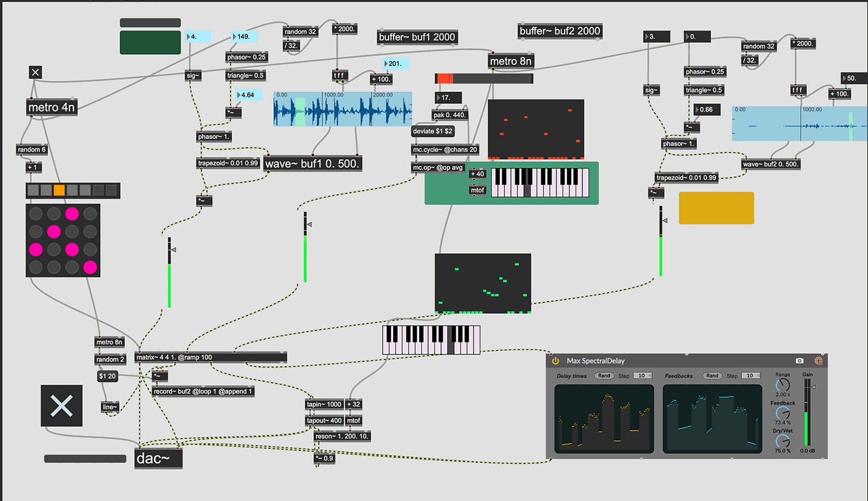Toggle the large X box above dac~
This screenshot has height=501, width=868.
click(61, 406)
